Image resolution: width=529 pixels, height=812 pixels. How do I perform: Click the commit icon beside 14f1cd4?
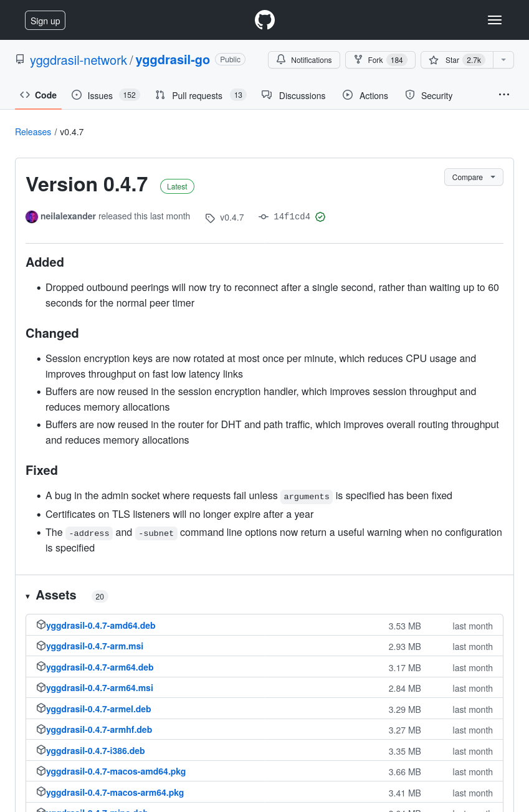click(263, 217)
